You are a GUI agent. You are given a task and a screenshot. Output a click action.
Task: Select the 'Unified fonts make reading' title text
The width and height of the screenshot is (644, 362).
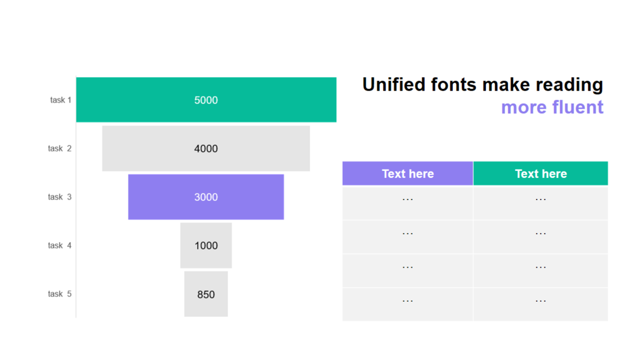[482, 84]
